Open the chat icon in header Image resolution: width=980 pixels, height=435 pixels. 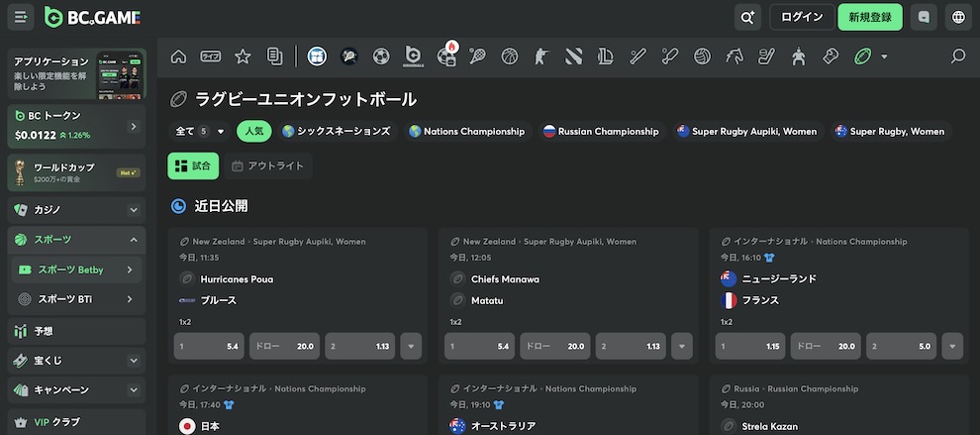click(x=924, y=17)
